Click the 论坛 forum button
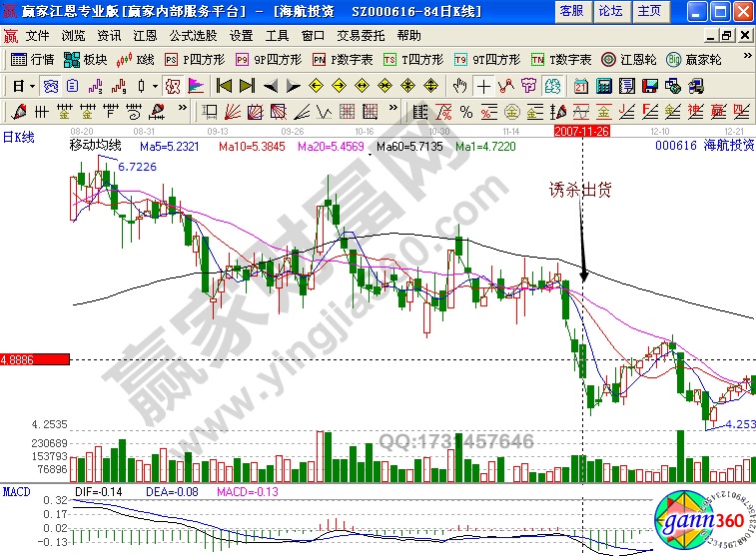 click(x=610, y=10)
